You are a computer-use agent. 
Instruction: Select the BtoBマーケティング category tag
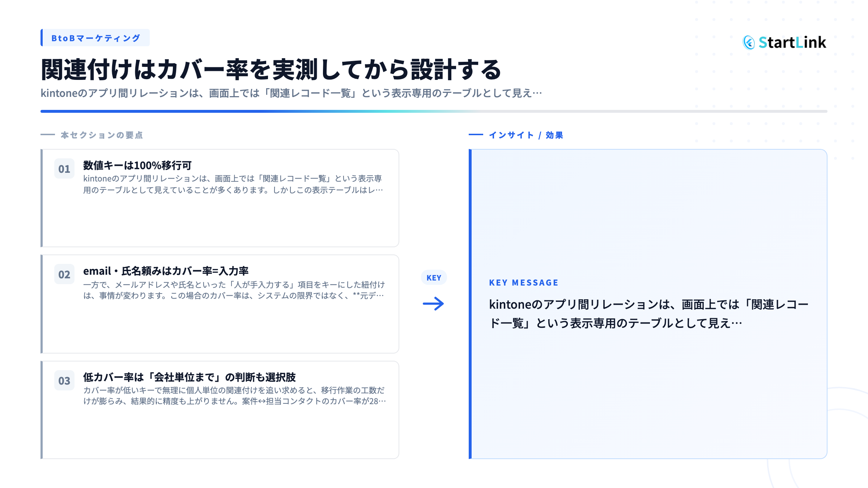click(x=95, y=38)
